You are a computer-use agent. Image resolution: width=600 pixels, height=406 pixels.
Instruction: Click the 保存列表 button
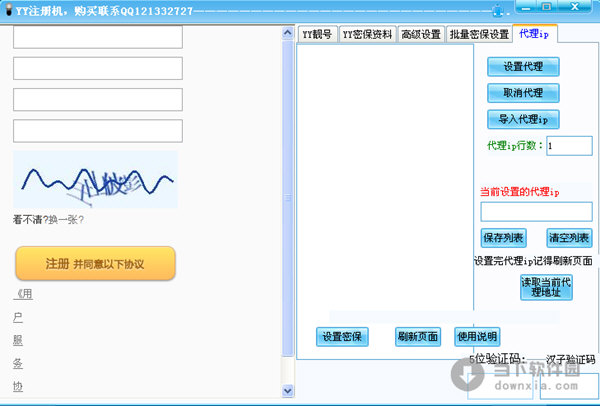pos(503,238)
